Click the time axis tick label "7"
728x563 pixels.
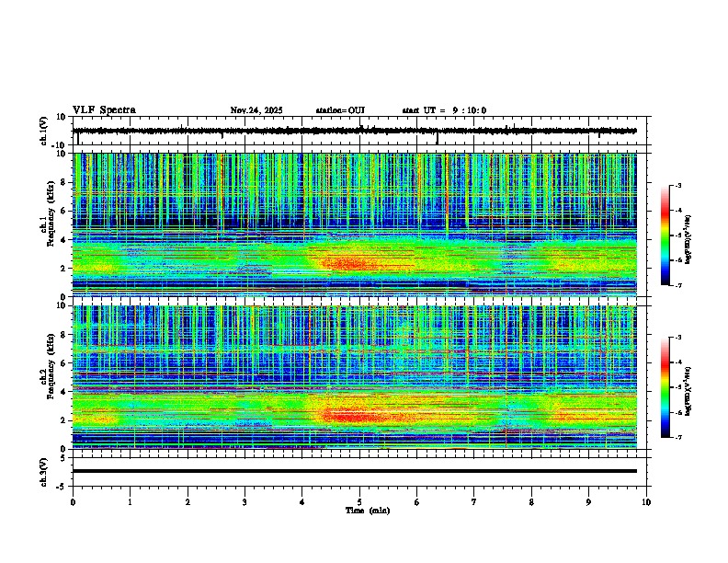[474, 502]
